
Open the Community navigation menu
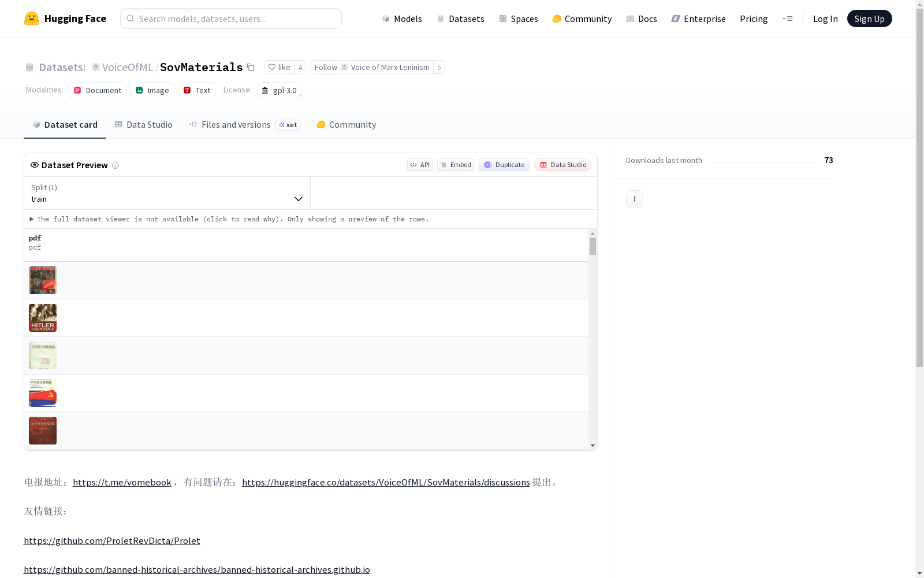[582, 18]
